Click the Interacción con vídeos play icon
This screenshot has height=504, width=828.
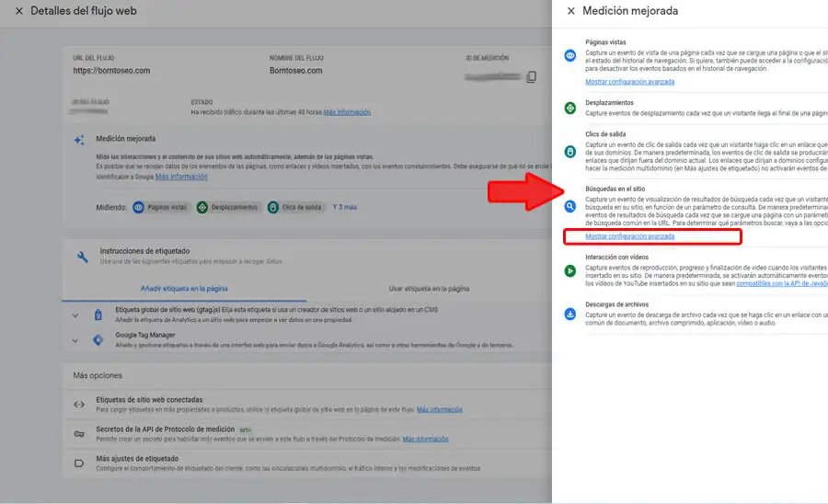click(570, 271)
